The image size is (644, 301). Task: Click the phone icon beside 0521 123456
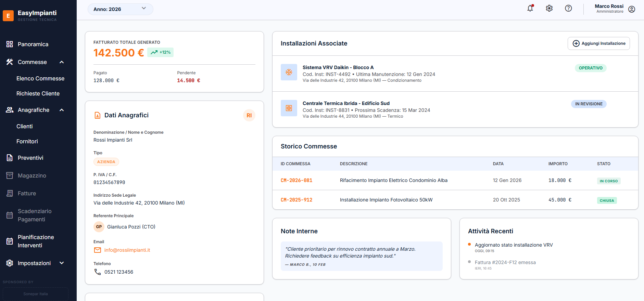98,272
